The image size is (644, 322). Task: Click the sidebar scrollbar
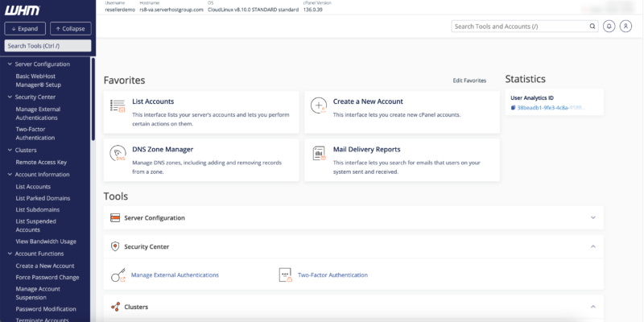[93, 99]
